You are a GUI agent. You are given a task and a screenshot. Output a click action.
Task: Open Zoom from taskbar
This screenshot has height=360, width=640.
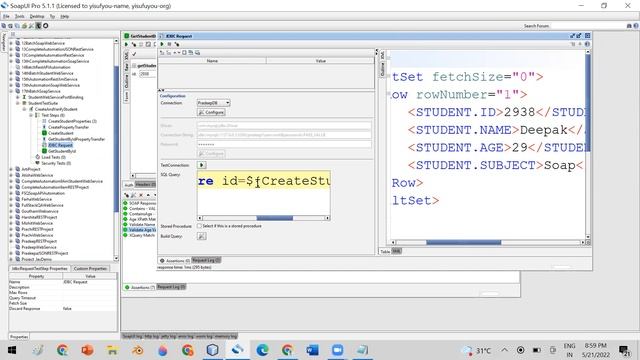pos(337,350)
